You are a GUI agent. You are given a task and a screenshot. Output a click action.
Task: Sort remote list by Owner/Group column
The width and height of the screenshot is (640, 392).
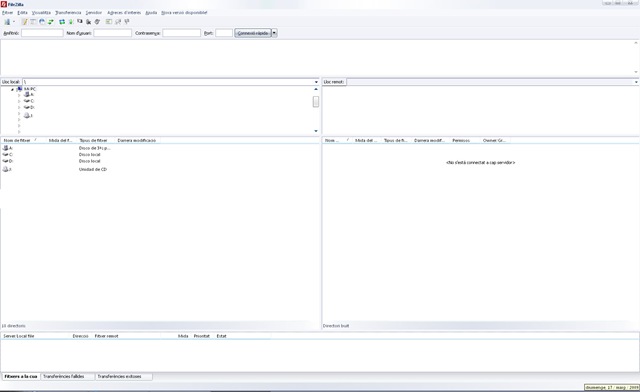tap(495, 140)
